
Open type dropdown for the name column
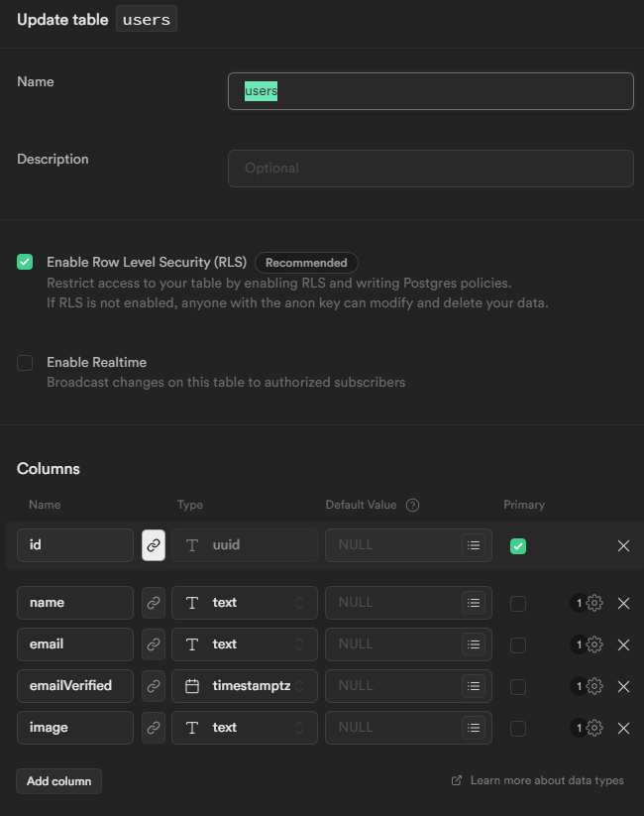coord(245,603)
